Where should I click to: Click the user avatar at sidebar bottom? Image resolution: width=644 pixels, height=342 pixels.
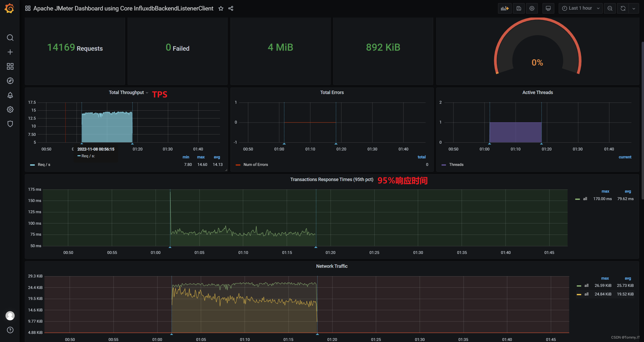(10, 316)
